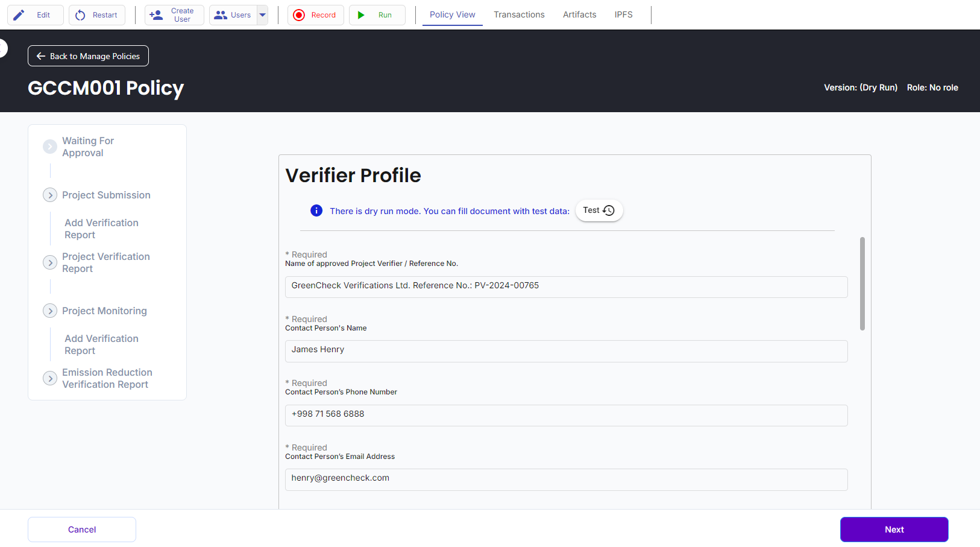Click the Users group icon
Screen dimensions: 980x547
pos(221,15)
